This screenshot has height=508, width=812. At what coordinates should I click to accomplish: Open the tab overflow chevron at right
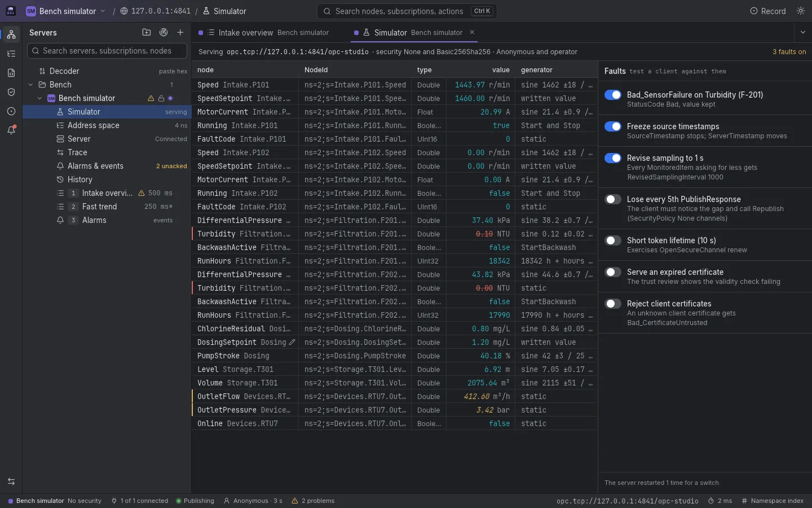tap(803, 33)
